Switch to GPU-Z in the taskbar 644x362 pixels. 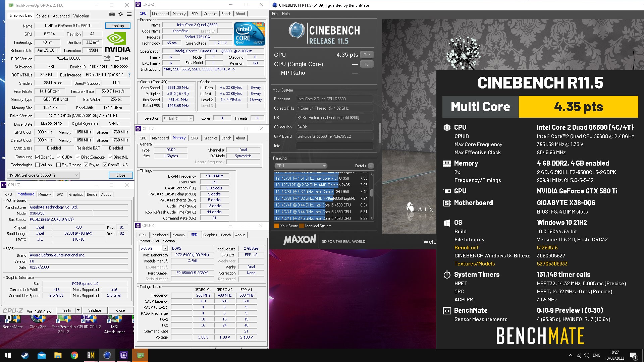(x=140, y=355)
